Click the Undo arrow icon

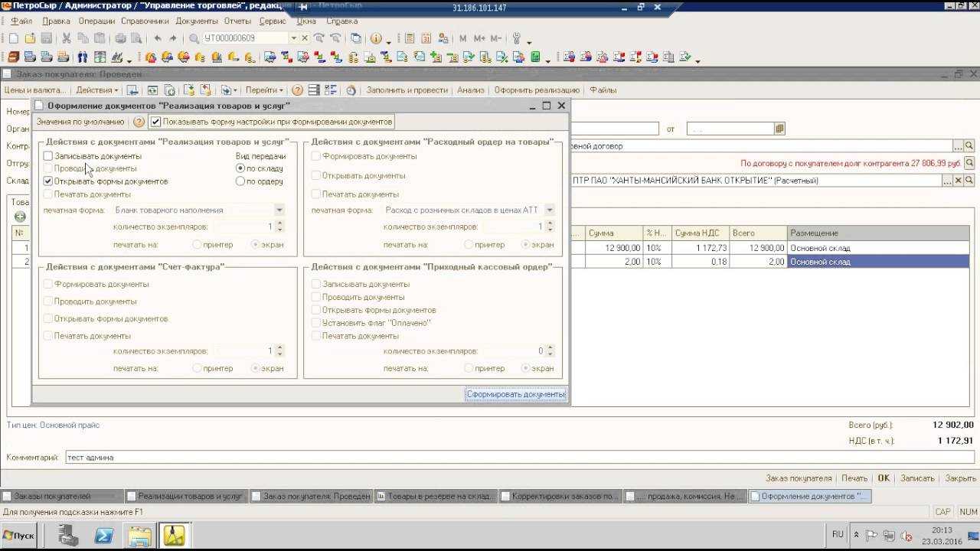[x=158, y=38]
